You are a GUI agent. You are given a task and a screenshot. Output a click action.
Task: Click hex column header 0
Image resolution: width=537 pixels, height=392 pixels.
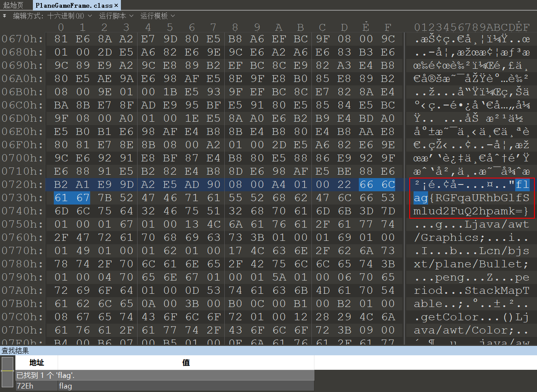[61, 27]
